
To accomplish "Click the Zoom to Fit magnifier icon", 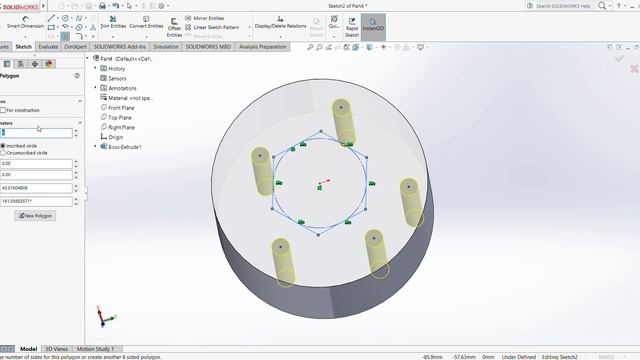I will [310, 47].
